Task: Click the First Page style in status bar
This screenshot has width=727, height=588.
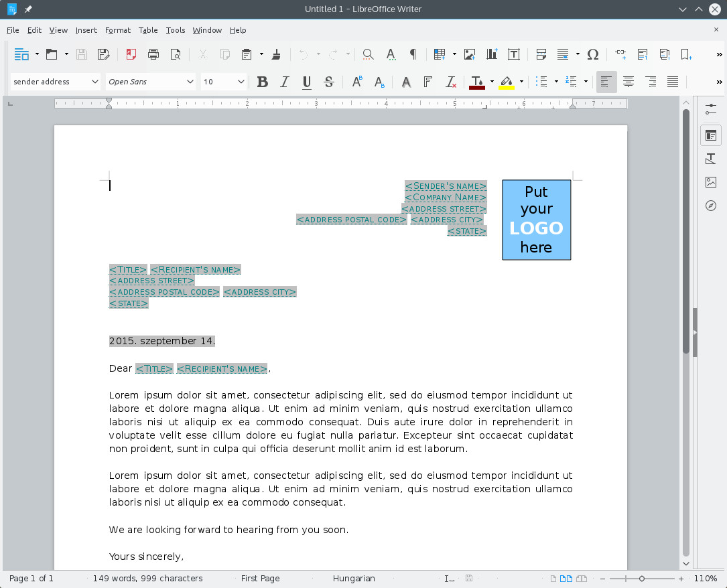Action: tap(260, 578)
